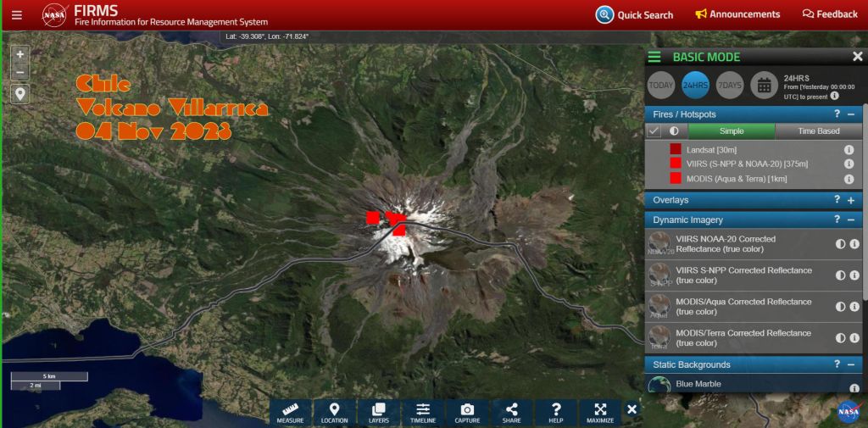Image resolution: width=868 pixels, height=428 pixels.
Task: Toggle opacity for MODIS/Aqua Corrected Reflectance
Action: (840, 307)
